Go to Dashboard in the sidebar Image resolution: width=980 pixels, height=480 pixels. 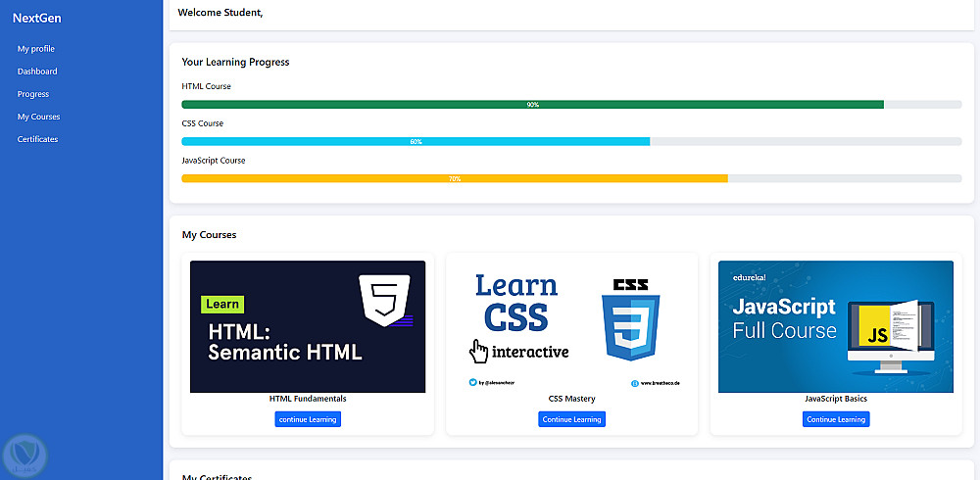pyautogui.click(x=37, y=72)
